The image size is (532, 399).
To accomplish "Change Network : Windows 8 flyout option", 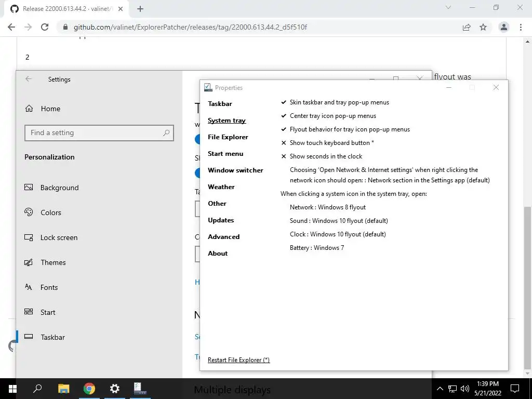I will [328, 207].
